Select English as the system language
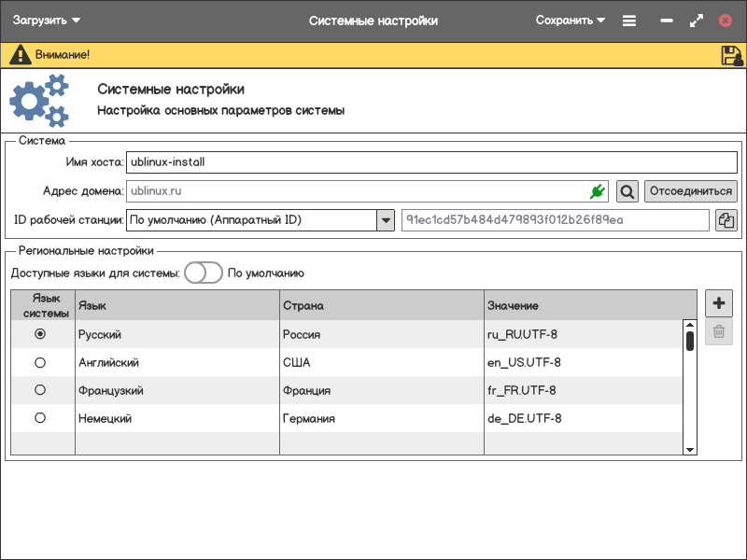This screenshot has height=560, width=747. point(40,362)
